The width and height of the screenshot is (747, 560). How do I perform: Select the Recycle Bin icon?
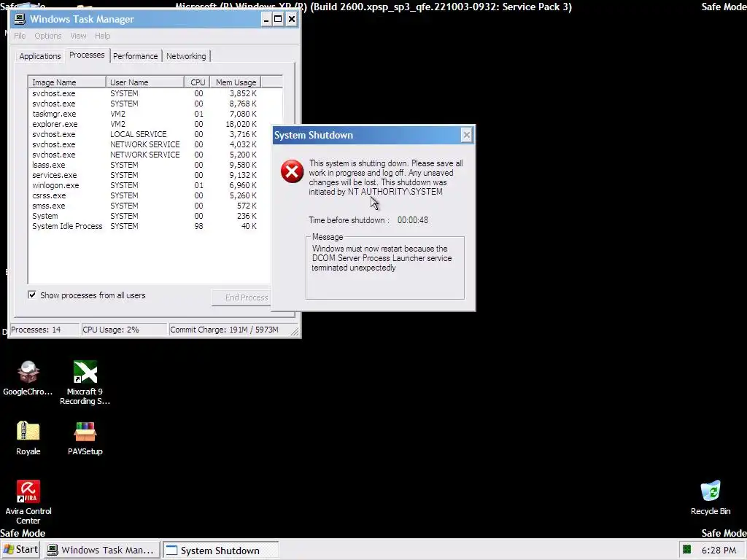point(711,497)
